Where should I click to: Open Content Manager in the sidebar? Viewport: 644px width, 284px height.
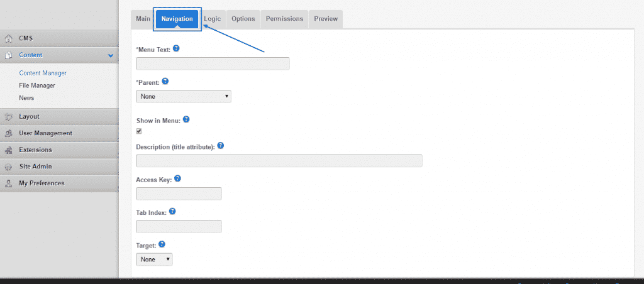point(43,73)
